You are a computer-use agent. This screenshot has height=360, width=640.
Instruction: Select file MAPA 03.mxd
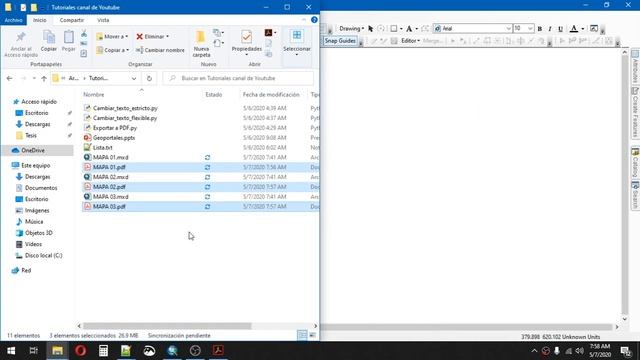pos(110,197)
